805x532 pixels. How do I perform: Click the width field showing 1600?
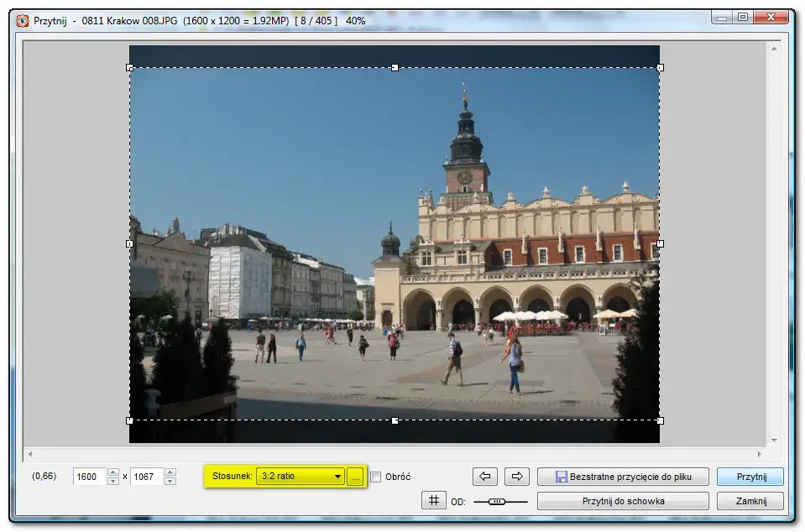click(90, 476)
